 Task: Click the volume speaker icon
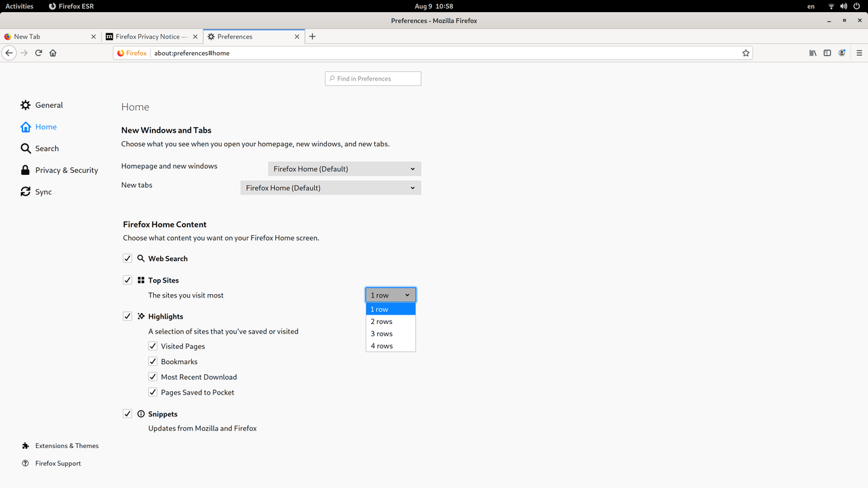[844, 6]
